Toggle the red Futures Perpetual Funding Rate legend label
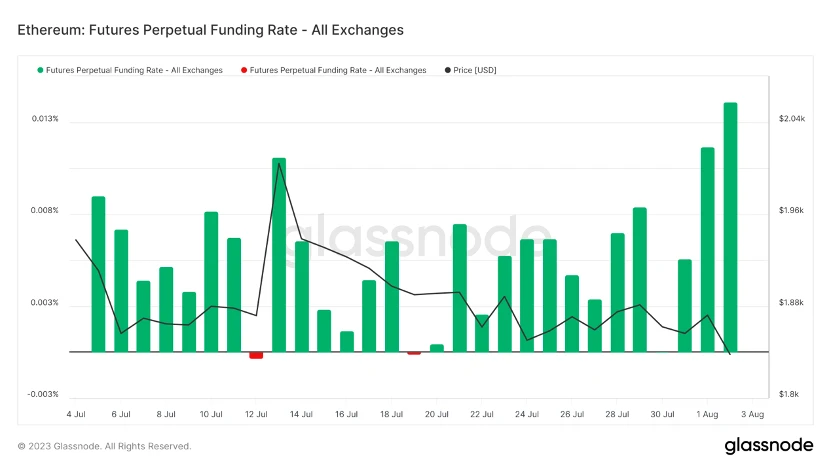The height and width of the screenshot is (468, 832). [338, 70]
